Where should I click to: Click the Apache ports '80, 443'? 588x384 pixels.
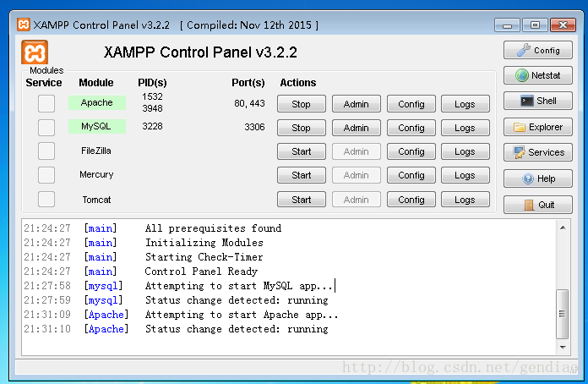249,103
